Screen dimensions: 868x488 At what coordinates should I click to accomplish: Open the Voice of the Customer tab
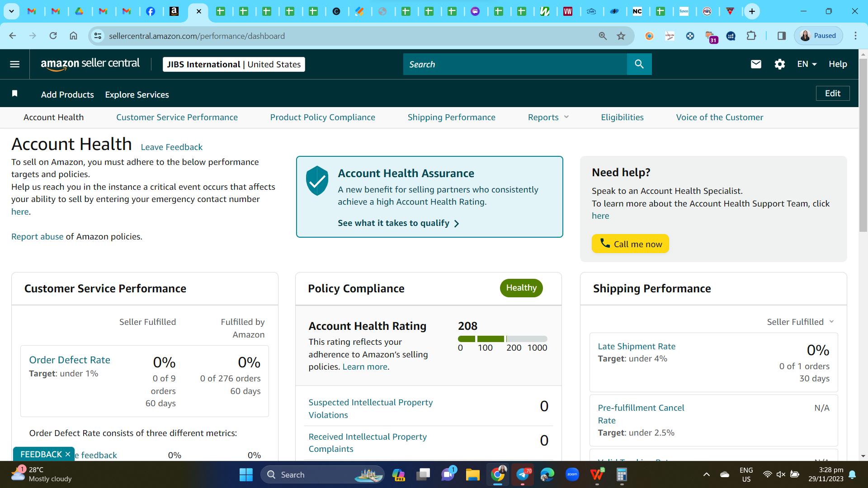pyautogui.click(x=719, y=117)
